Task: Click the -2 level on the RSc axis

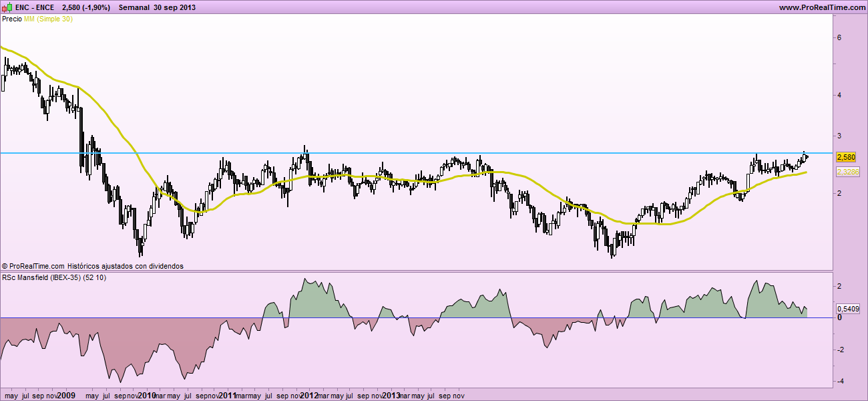Action: (840, 350)
